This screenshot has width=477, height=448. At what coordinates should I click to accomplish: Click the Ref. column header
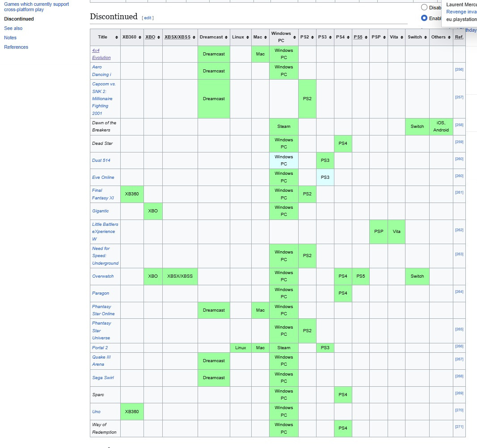(x=459, y=37)
